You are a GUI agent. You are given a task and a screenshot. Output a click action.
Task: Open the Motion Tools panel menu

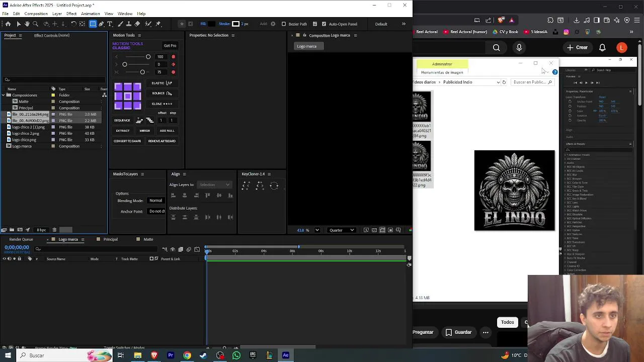point(139,35)
